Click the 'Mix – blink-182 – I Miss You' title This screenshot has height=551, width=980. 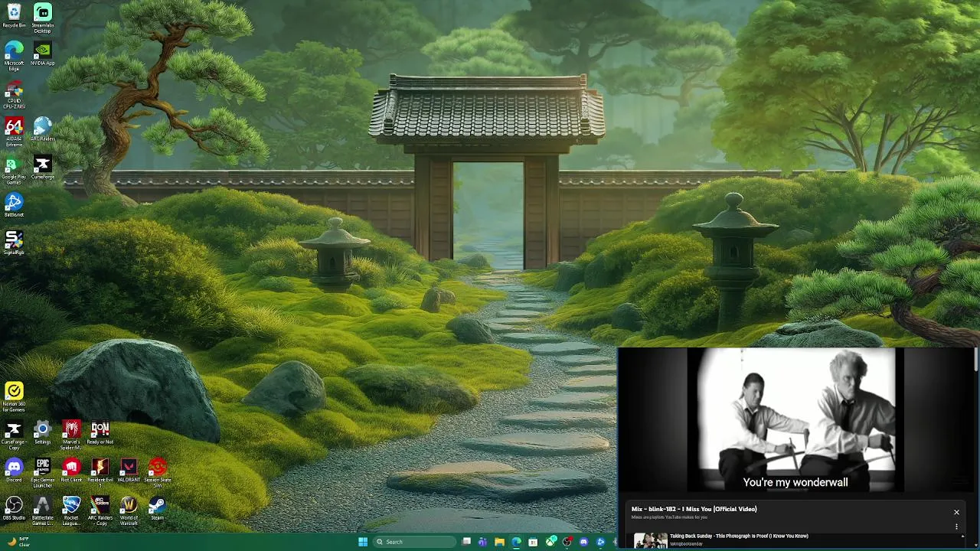(694, 509)
